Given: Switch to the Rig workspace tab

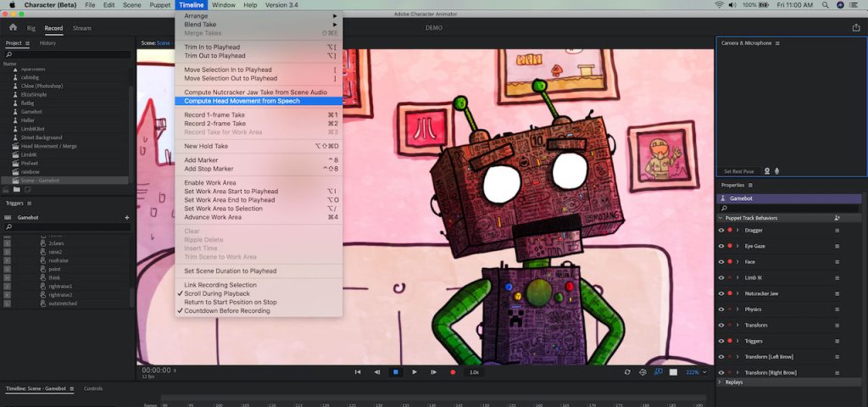Looking at the screenshot, I should coord(31,28).
